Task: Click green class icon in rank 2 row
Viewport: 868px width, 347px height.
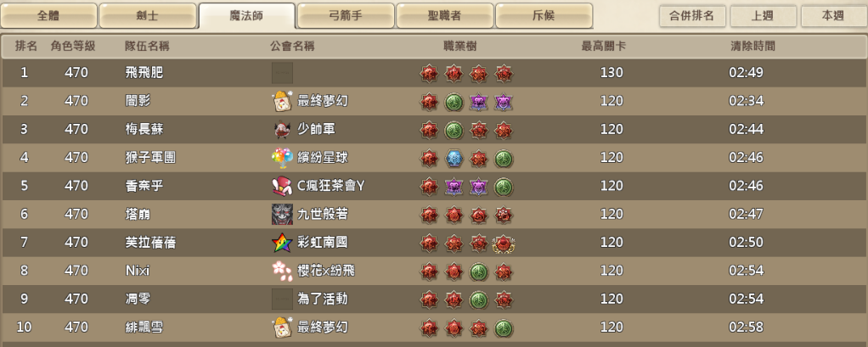Action: coord(454,102)
